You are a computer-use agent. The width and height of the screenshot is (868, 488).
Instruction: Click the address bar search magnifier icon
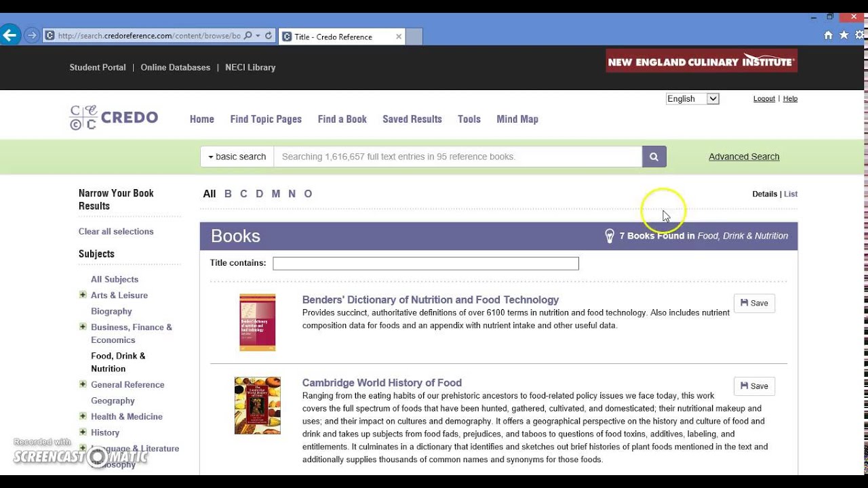click(248, 36)
